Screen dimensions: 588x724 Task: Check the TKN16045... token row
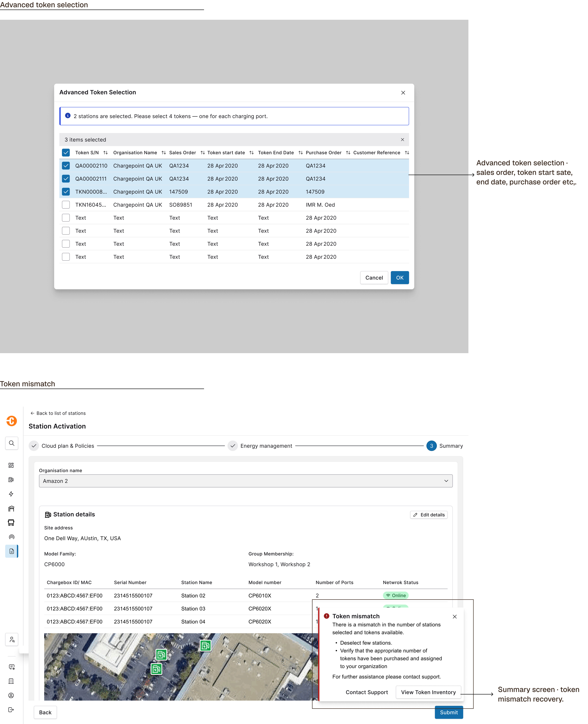click(66, 205)
